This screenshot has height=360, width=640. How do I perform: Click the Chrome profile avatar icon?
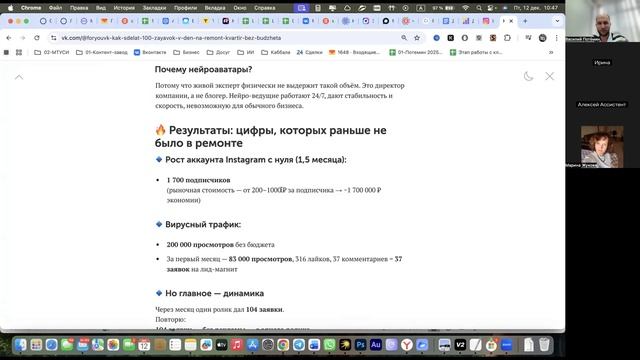(542, 38)
